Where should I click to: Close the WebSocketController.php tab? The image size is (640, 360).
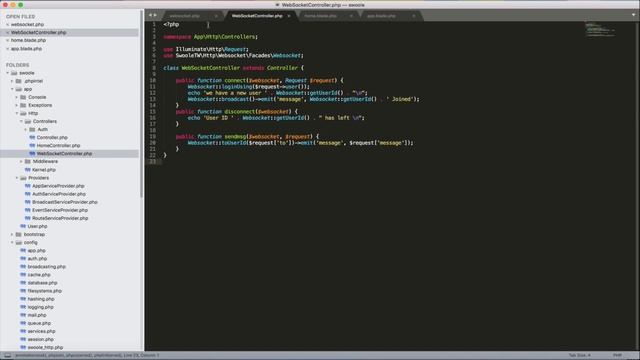(x=289, y=16)
